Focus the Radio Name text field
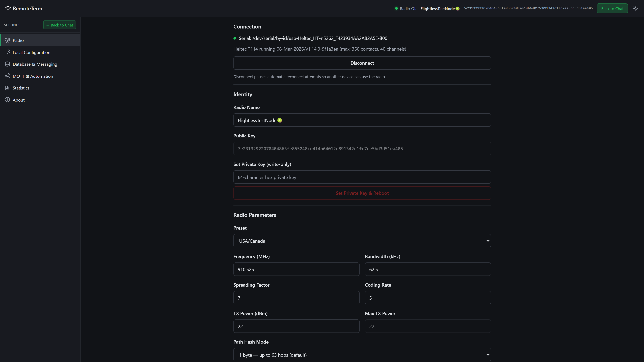Screen dimensions: 644x362 tap(362, 120)
